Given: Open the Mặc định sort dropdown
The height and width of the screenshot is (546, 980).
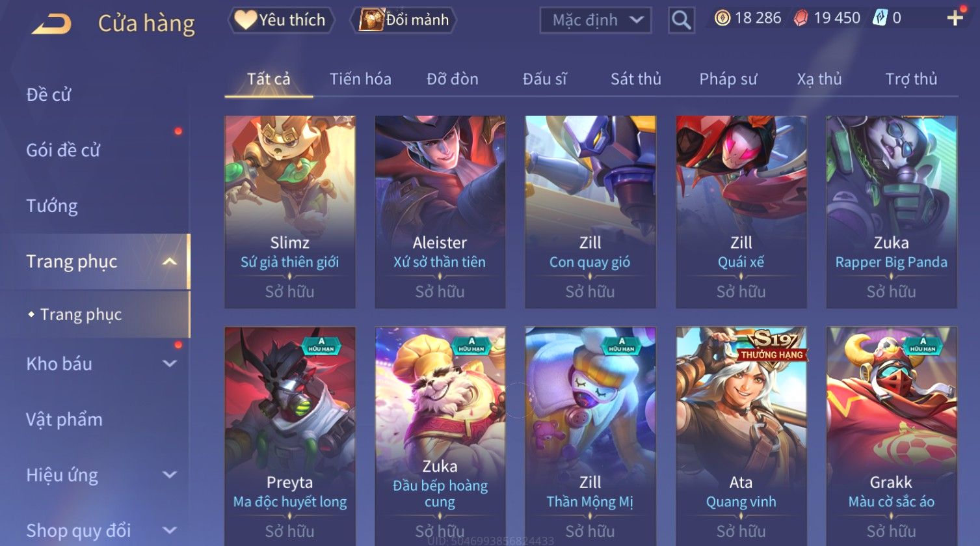Looking at the screenshot, I should pos(595,20).
